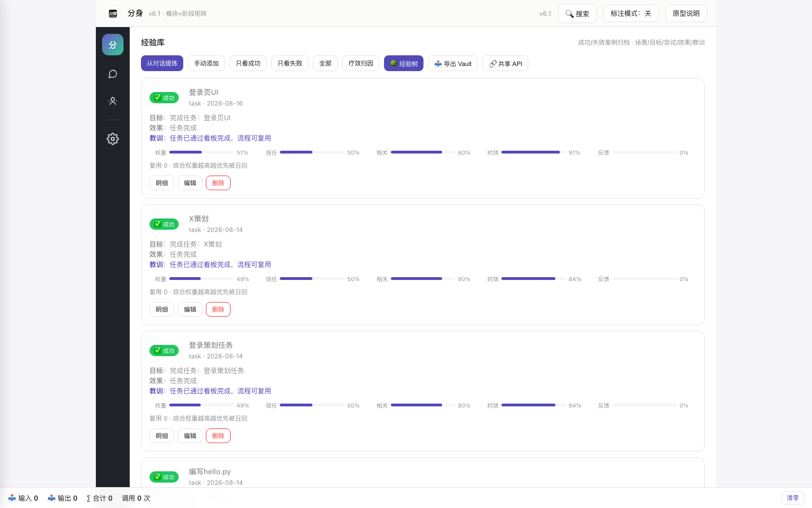Click 教训 text in 登录页UI card
Viewport: 812px width, 508px height.
[x=210, y=138]
